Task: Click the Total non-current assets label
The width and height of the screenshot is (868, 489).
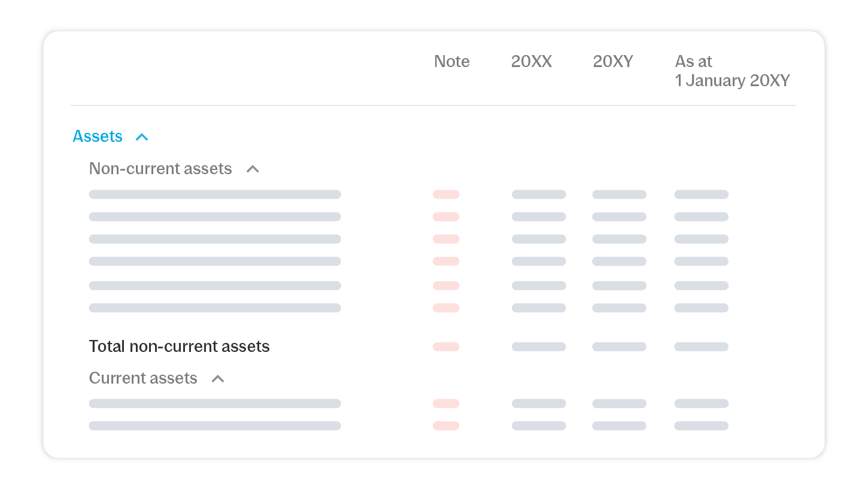Action: 179,347
